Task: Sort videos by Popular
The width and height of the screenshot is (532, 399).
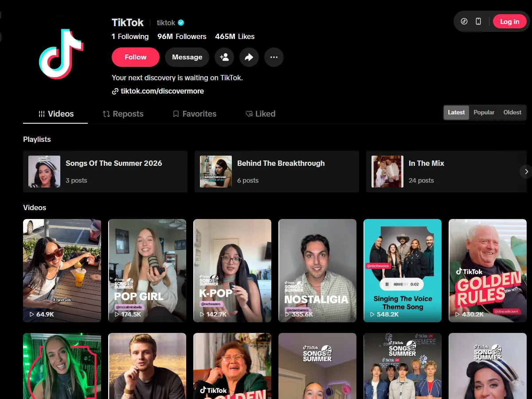Action: pyautogui.click(x=484, y=113)
